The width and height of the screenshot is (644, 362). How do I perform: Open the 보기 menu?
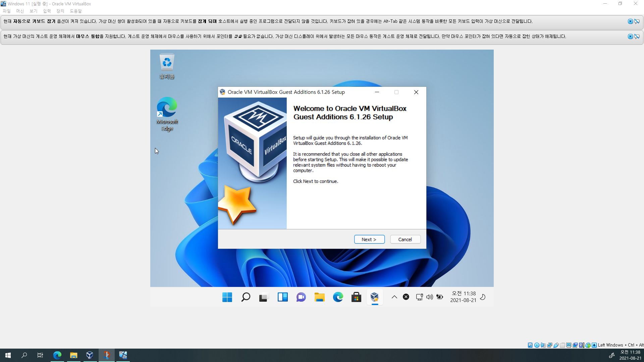tap(33, 11)
